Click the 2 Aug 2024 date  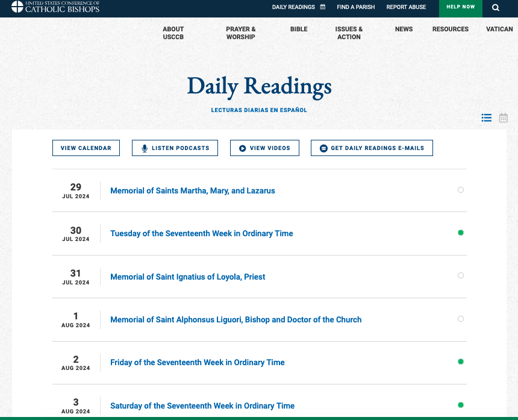[76, 363]
